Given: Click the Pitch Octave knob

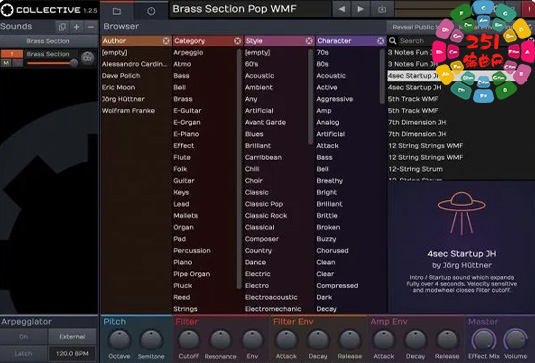Looking at the screenshot, I should [x=119, y=340].
